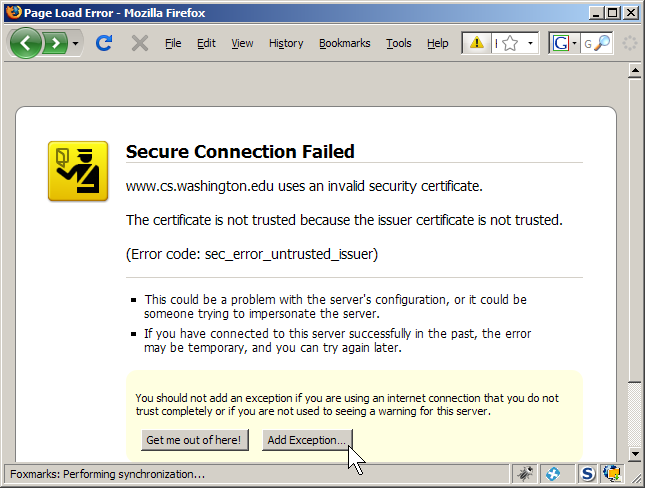Open the History menu
The height and width of the screenshot is (488, 645).
coord(286,43)
